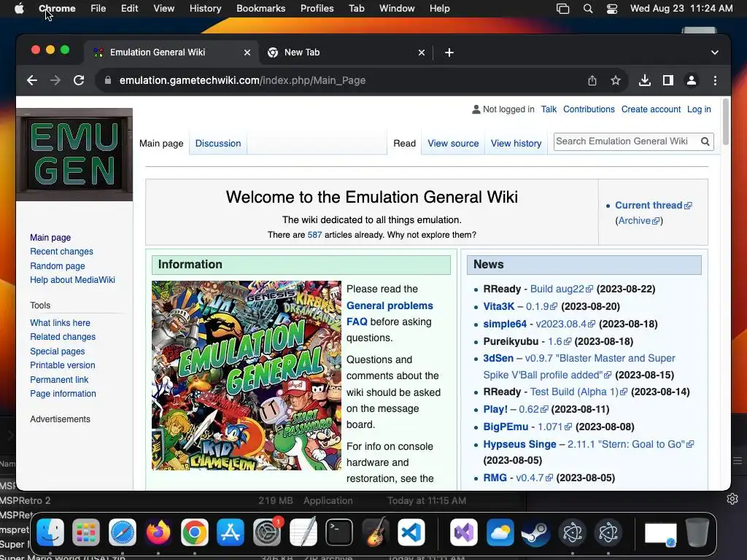Open Chrome three-dot menu
The height and width of the screenshot is (560, 747).
(715, 80)
